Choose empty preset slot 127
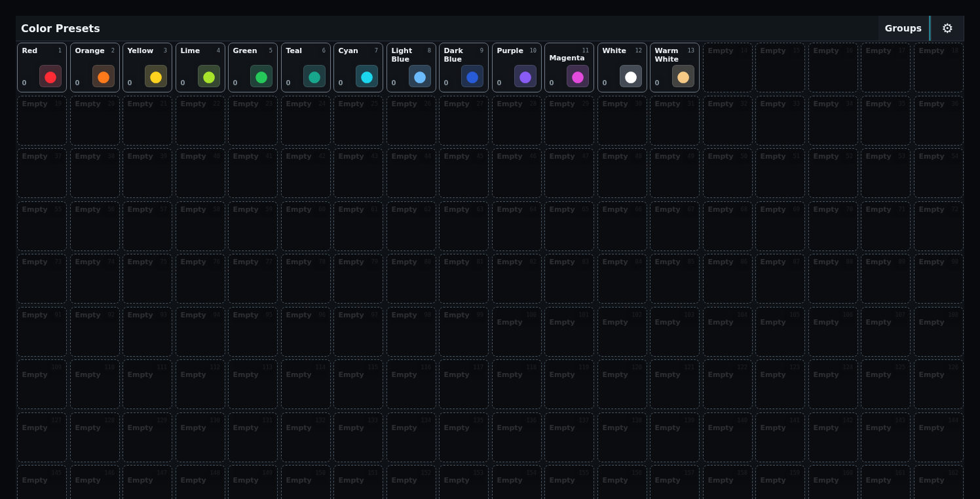 (42, 437)
